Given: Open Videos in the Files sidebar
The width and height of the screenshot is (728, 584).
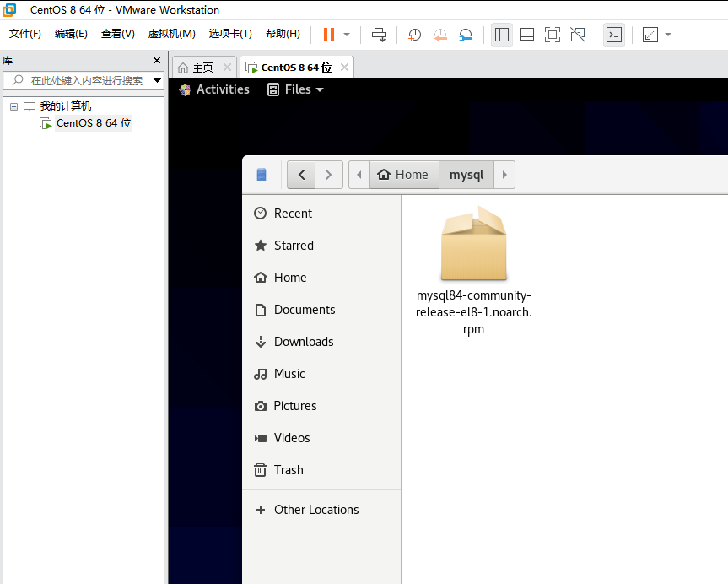Looking at the screenshot, I should [321, 438].
